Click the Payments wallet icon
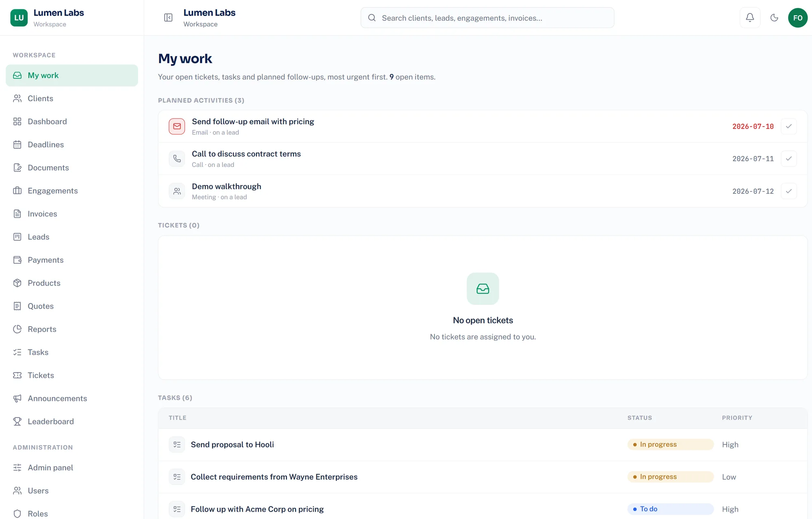Viewport: 812px width, 519px height. [17, 260]
